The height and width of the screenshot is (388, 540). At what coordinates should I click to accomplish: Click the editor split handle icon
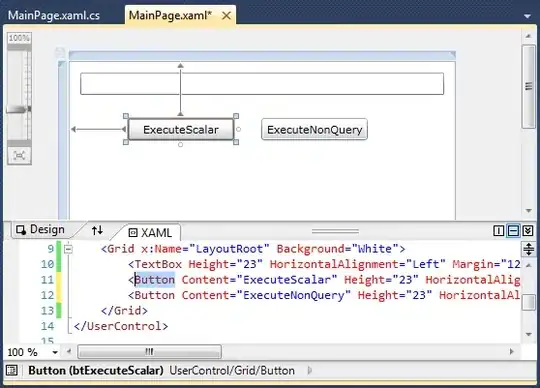pos(529,249)
